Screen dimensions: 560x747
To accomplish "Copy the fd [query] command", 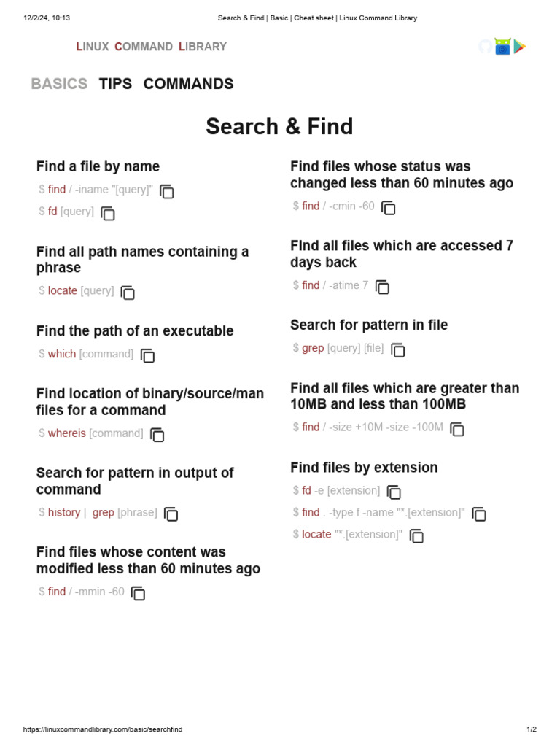I will (108, 214).
